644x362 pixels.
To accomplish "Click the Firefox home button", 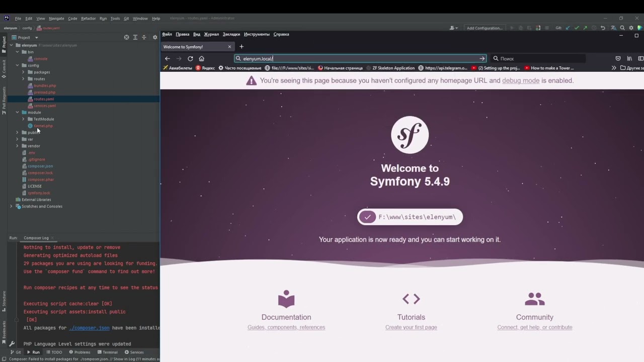I will click(x=202, y=58).
